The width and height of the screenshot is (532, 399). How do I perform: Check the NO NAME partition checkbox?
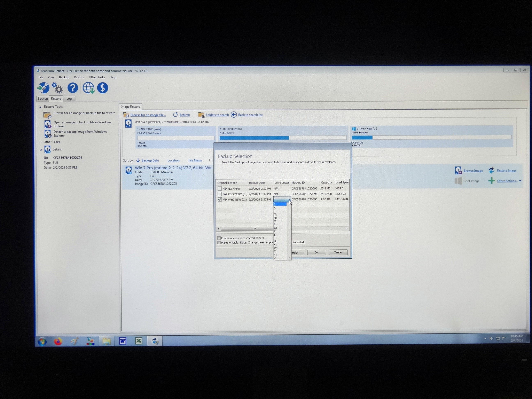coord(220,189)
